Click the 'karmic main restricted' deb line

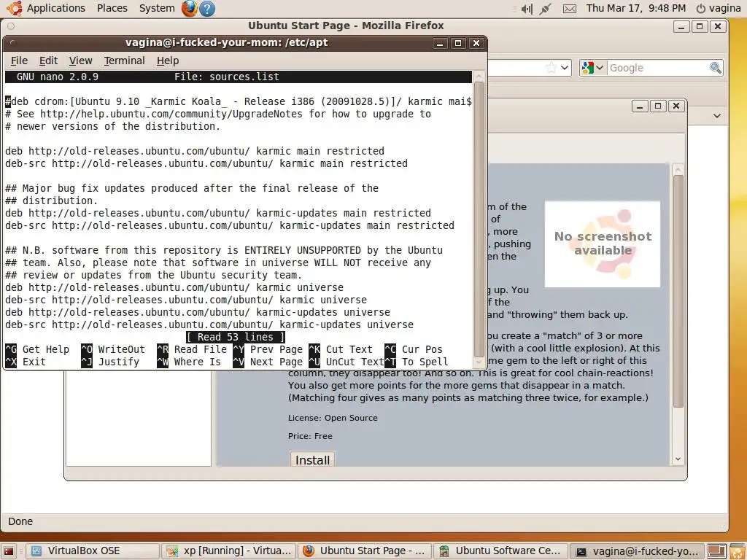point(195,151)
